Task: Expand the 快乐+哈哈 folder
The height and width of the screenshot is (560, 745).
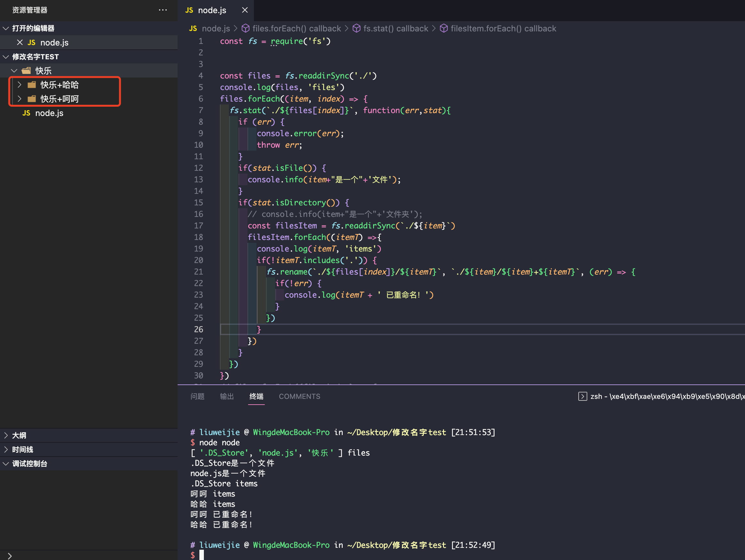Action: pos(20,85)
